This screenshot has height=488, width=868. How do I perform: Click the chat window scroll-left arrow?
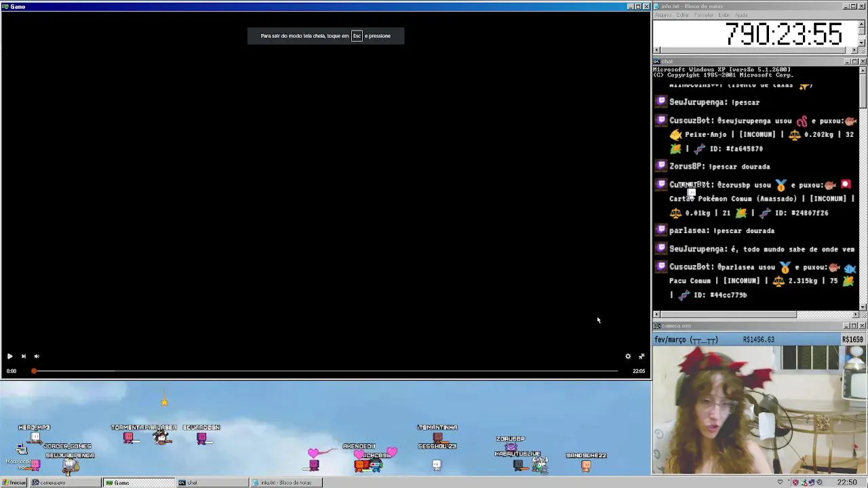pyautogui.click(x=656, y=314)
